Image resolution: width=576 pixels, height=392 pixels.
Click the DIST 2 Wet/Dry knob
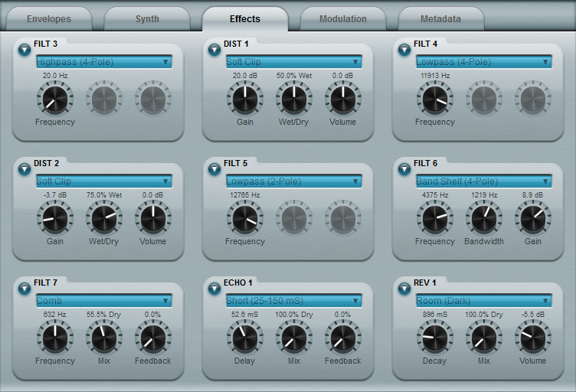pyautogui.click(x=104, y=218)
